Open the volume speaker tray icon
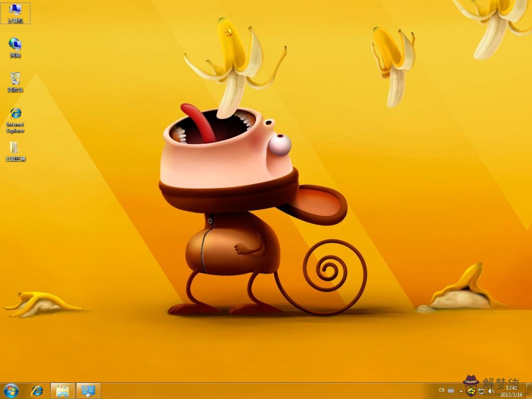The height and width of the screenshot is (399, 532). click(491, 391)
